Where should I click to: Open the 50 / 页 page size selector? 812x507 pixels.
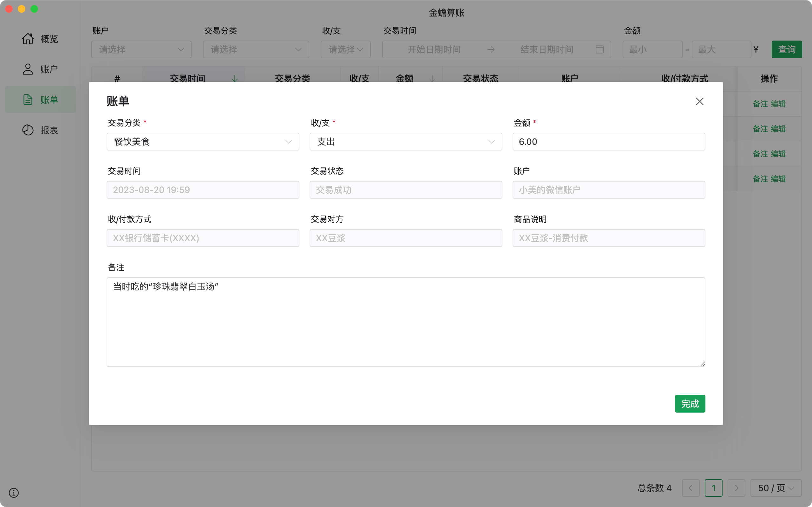coord(776,488)
